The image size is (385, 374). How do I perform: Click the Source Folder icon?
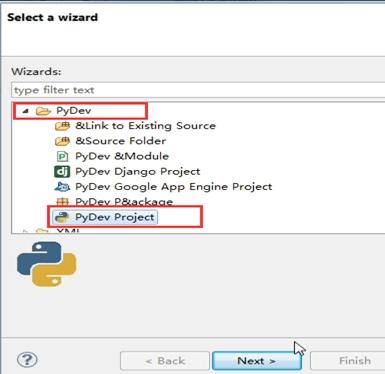[x=62, y=141]
